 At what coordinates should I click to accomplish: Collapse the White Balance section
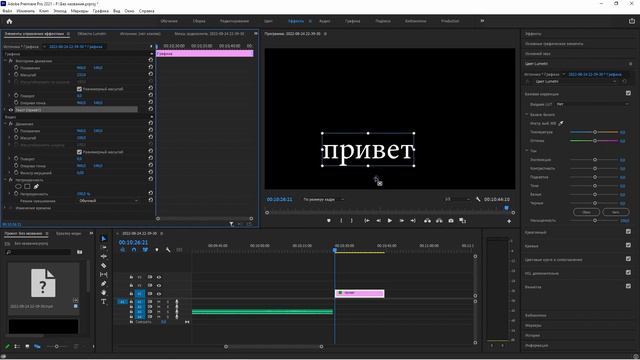(x=527, y=114)
